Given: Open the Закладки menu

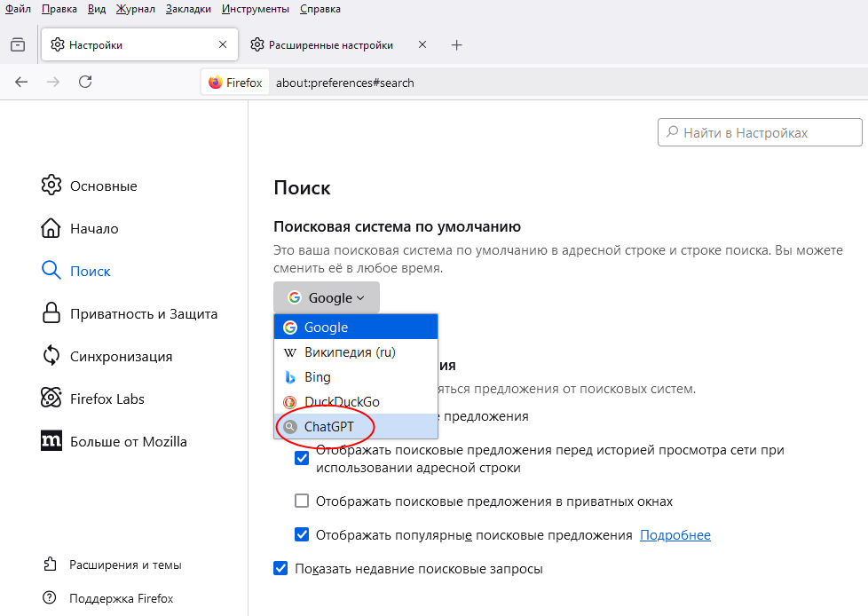Looking at the screenshot, I should 188,9.
